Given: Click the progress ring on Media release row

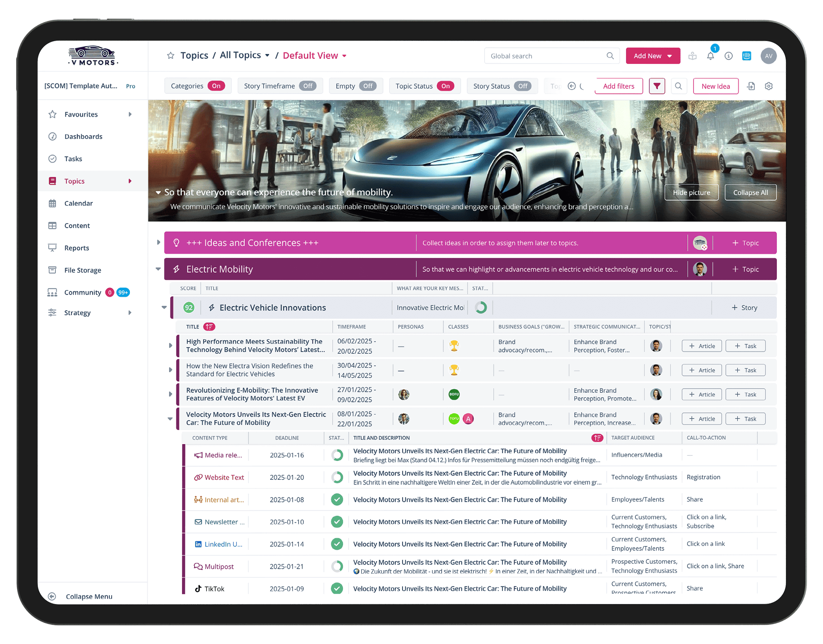Looking at the screenshot, I should pos(337,455).
